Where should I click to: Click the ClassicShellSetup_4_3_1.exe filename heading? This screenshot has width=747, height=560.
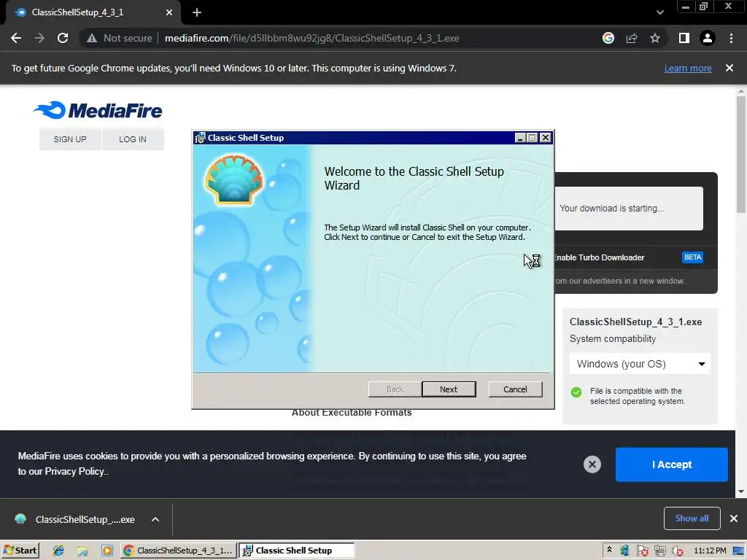(x=635, y=322)
